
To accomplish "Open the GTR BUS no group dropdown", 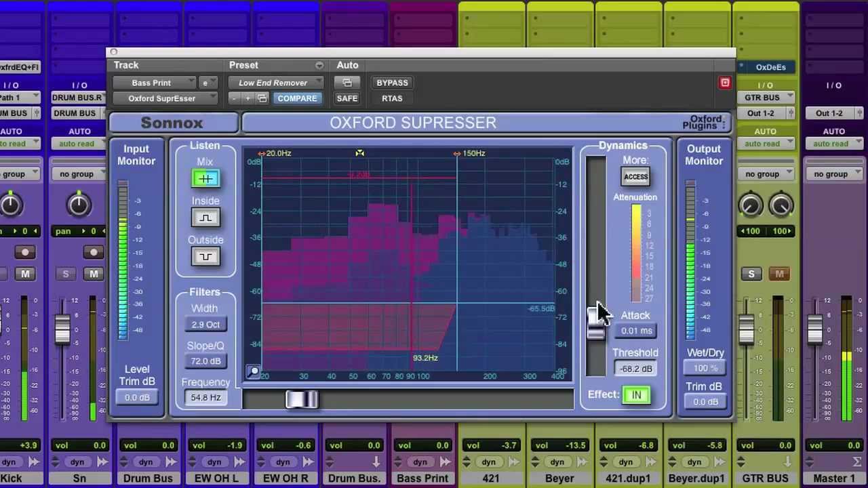I will 766,174.
